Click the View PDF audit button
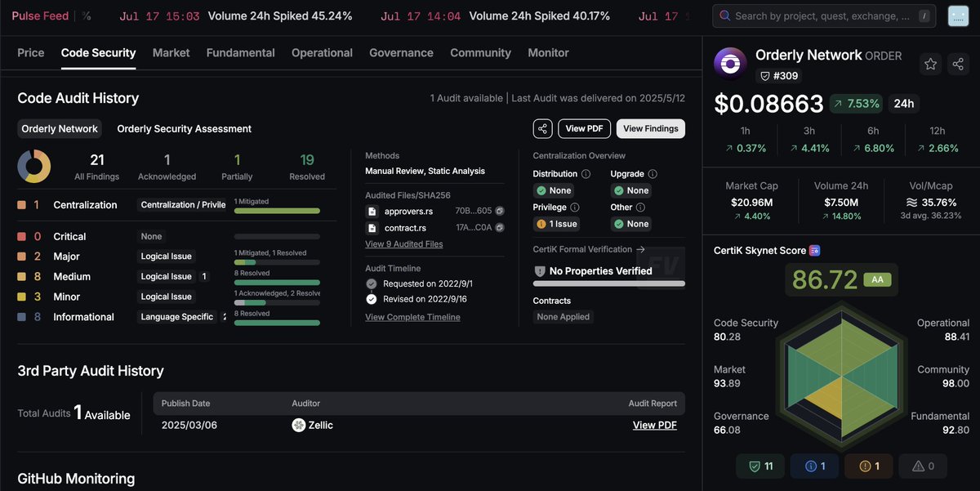Screen dimensions: 980x491 pyautogui.click(x=585, y=128)
